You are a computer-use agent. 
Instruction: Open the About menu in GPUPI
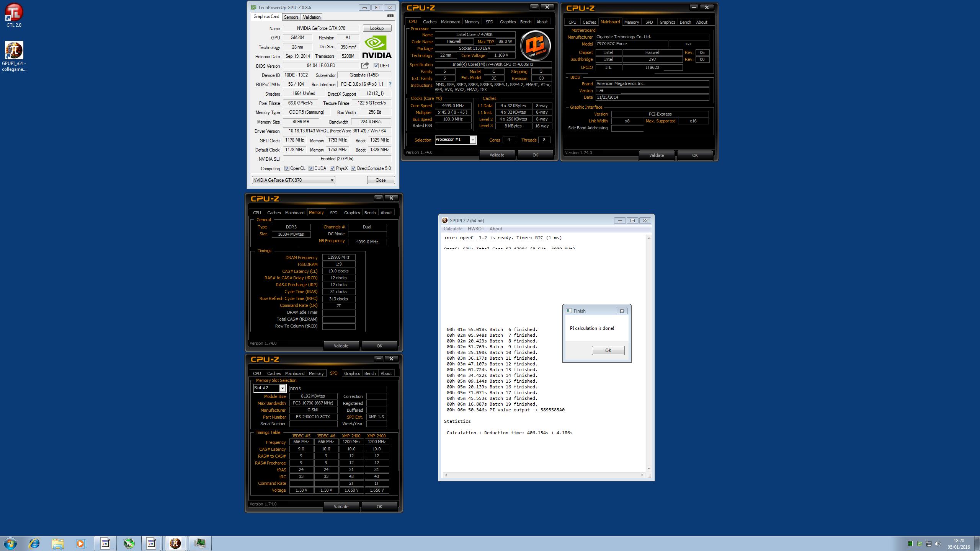point(496,229)
